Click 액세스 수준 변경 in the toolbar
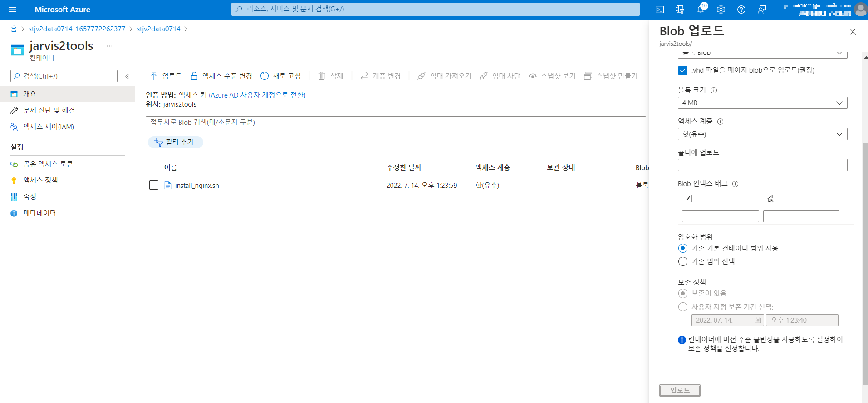 221,76
